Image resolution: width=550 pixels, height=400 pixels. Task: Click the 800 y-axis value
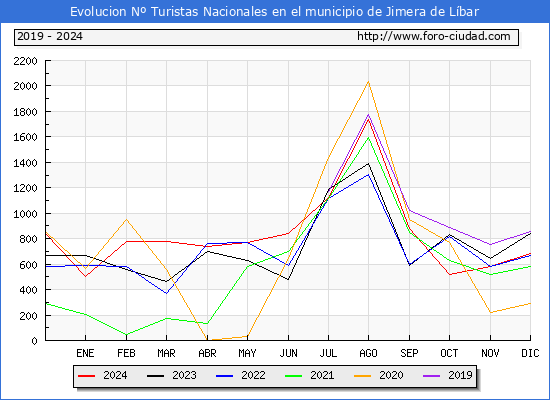pyautogui.click(x=28, y=239)
